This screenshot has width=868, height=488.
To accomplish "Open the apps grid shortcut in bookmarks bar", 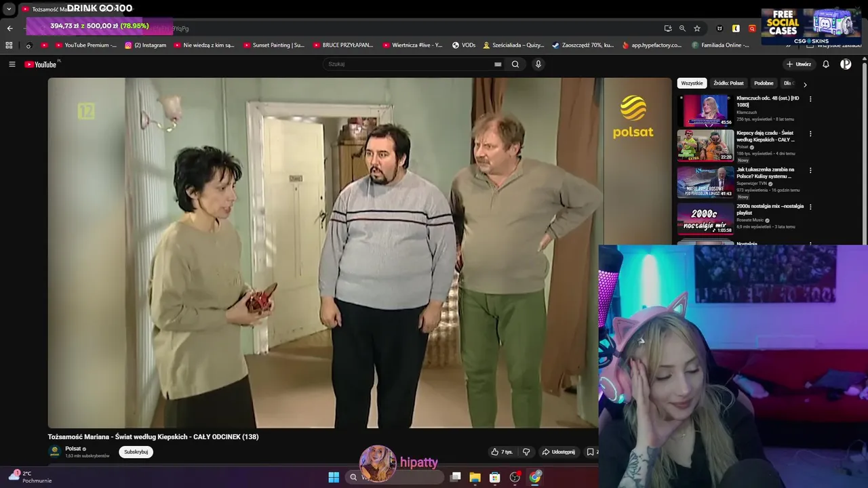I will pyautogui.click(x=9, y=45).
